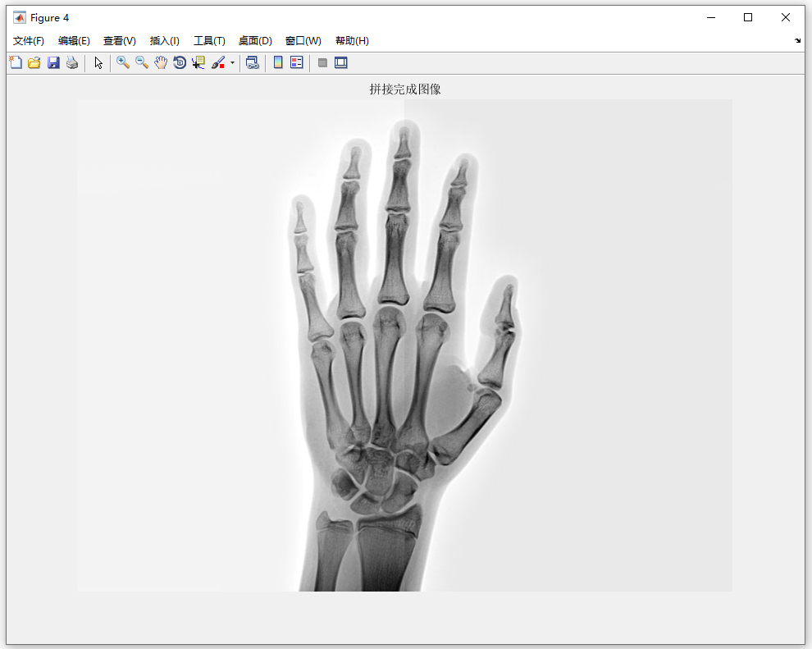
Task: Open the 编辑(E) menu
Action: click(x=74, y=40)
